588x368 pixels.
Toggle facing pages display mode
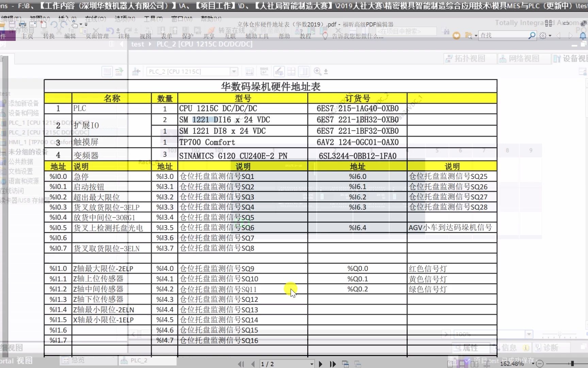click(475, 364)
